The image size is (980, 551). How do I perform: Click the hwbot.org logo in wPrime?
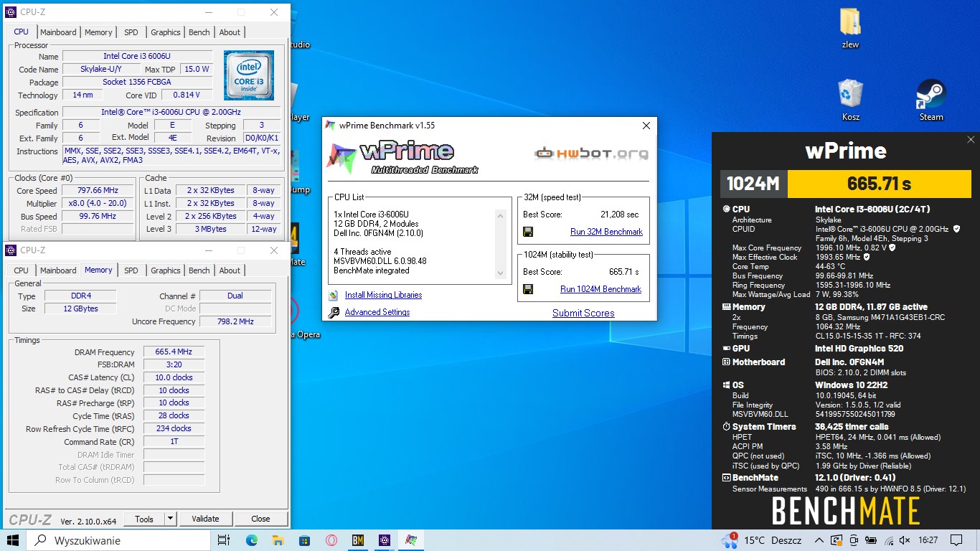pyautogui.click(x=591, y=153)
